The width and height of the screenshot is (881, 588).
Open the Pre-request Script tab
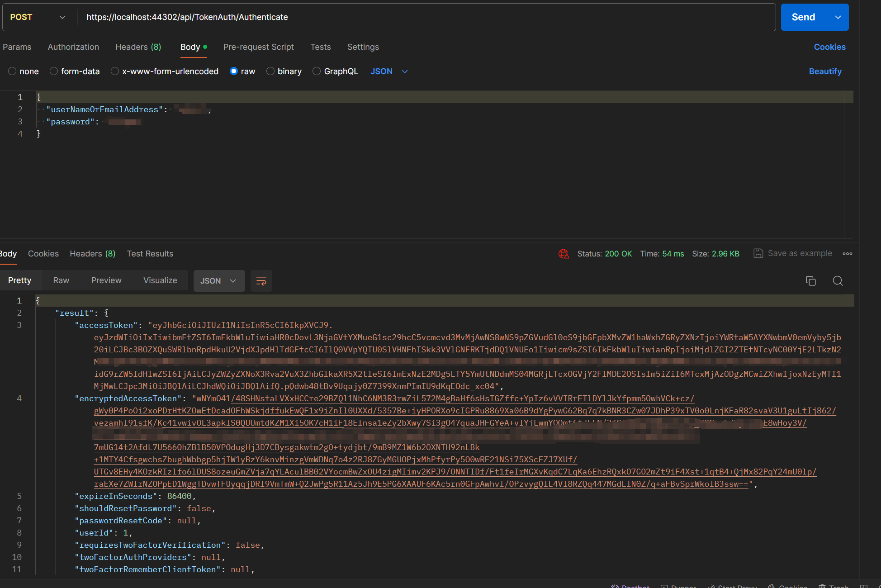click(258, 47)
